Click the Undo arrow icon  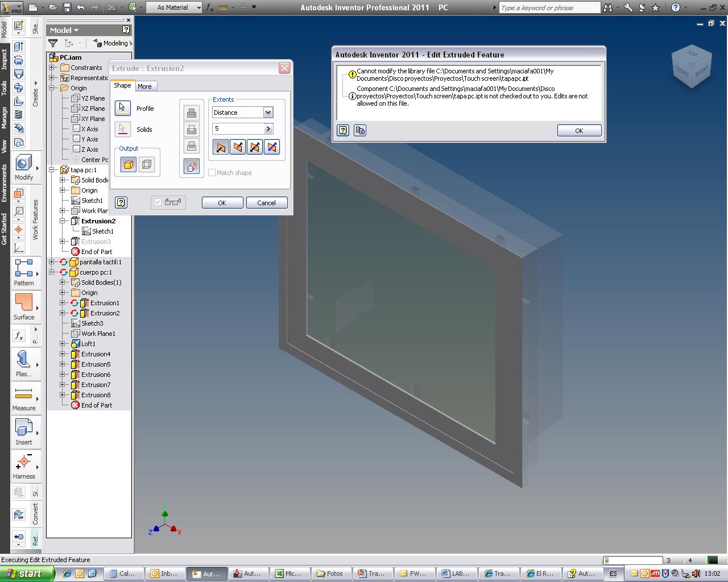(x=81, y=7)
